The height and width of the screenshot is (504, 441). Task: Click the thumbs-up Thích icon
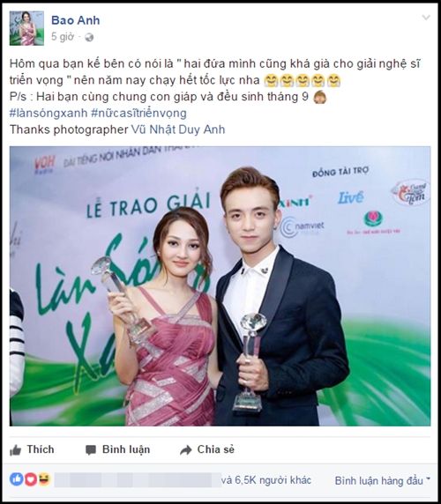click(16, 450)
